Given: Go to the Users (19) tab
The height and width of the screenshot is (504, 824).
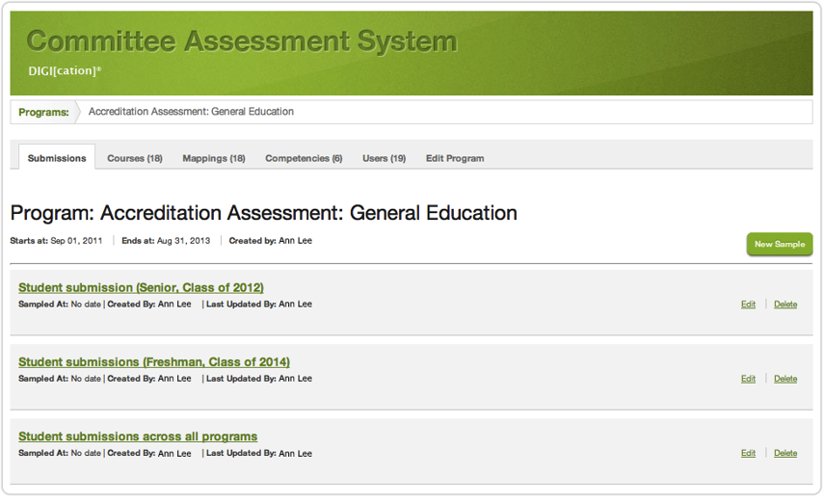Looking at the screenshot, I should click(x=385, y=158).
